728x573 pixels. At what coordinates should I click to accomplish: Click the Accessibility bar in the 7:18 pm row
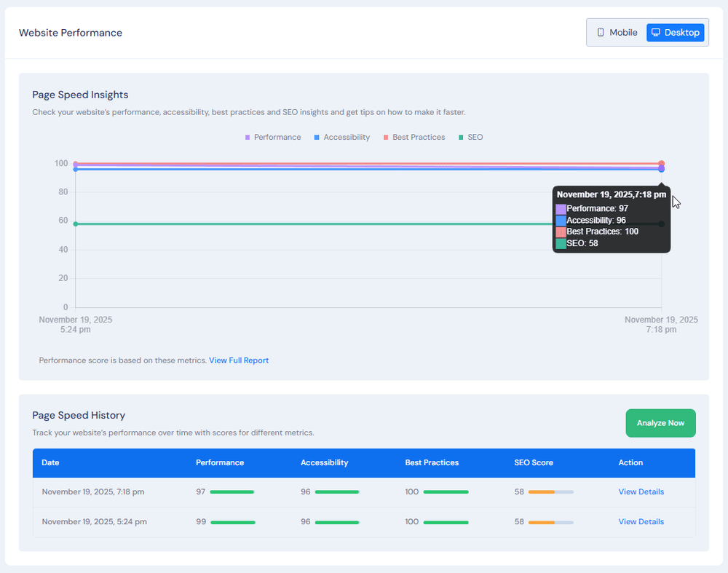337,491
